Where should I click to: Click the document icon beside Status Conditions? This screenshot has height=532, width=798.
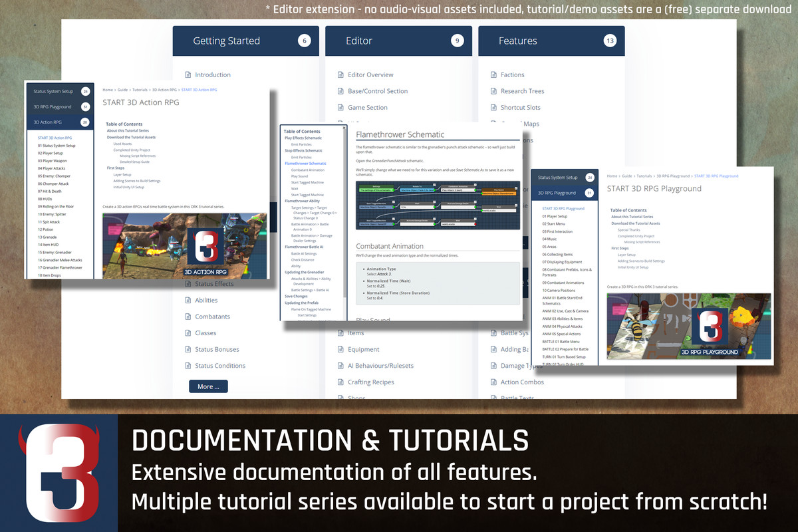click(x=188, y=366)
